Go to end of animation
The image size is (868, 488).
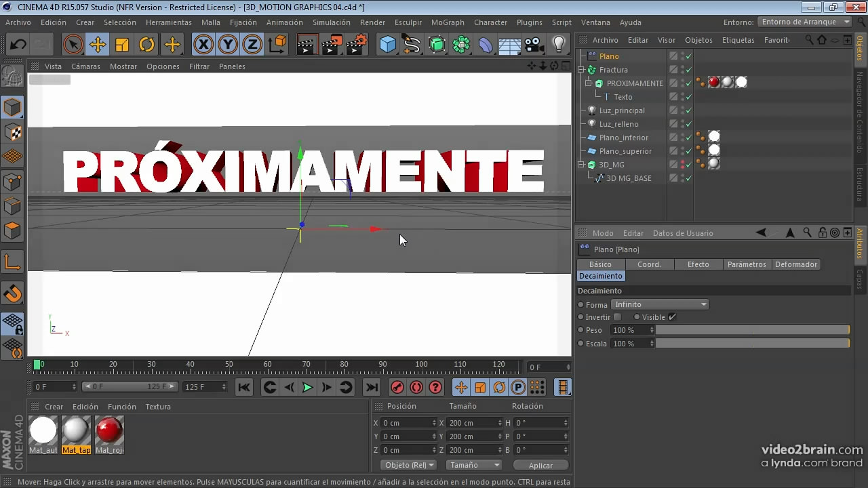pos(372,387)
